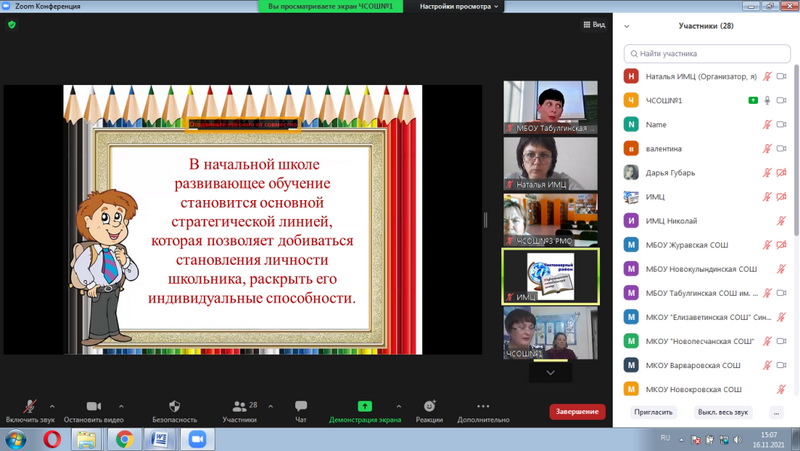Select the ИМЦ participant avatar in list

click(631, 196)
